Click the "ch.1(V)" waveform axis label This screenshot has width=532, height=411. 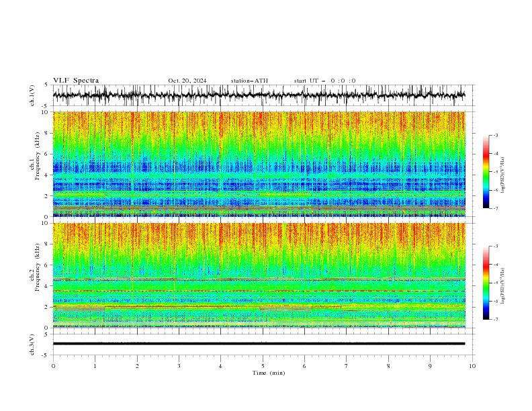[32, 95]
